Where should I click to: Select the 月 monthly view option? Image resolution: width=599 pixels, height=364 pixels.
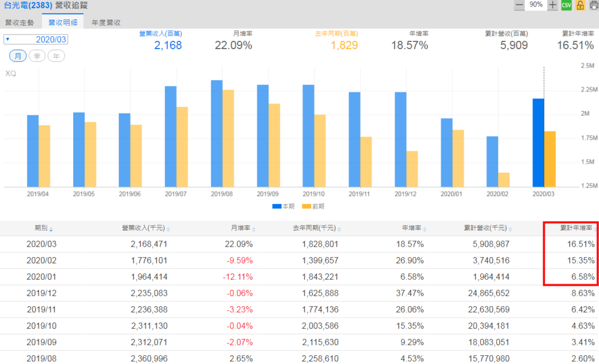[x=18, y=56]
